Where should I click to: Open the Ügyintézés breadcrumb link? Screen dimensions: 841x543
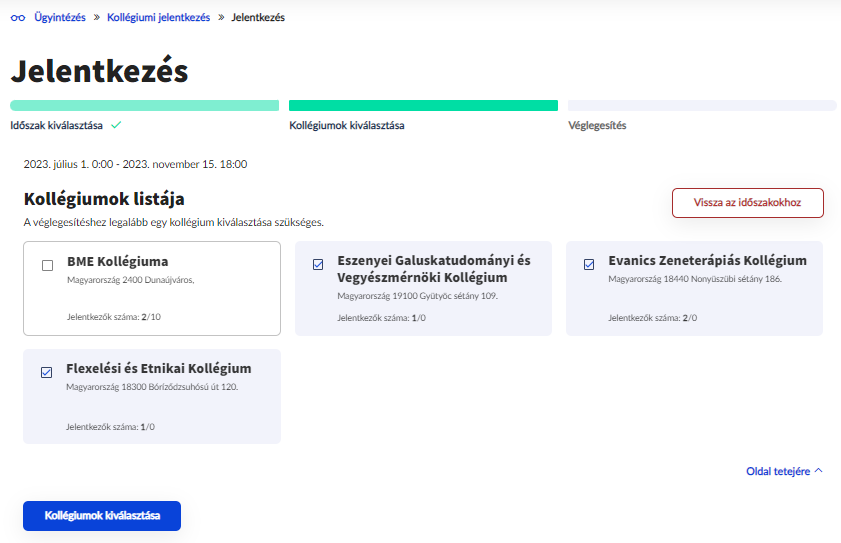tap(60, 18)
